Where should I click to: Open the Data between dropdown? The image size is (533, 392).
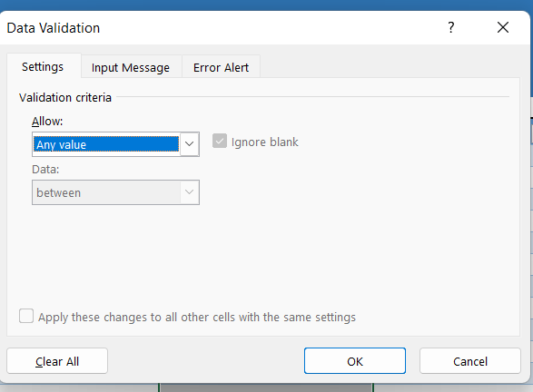click(x=115, y=192)
